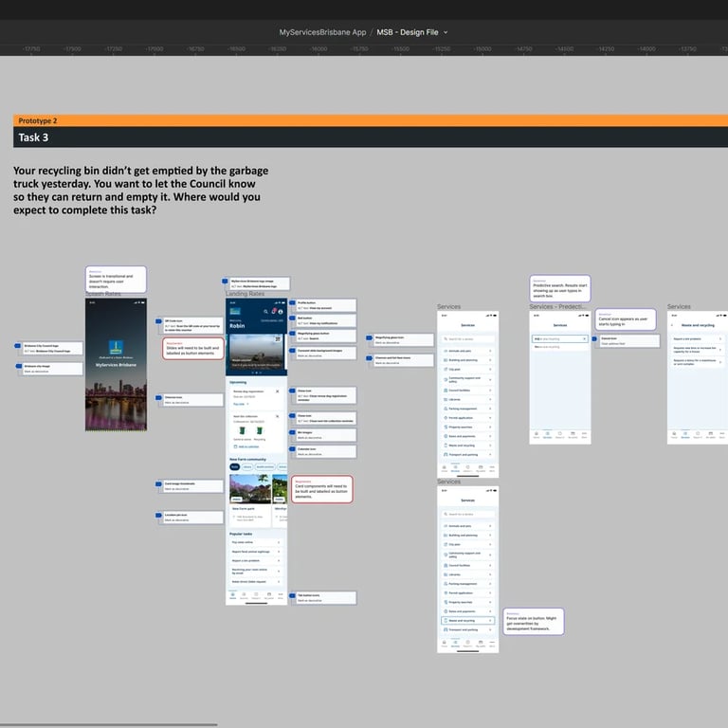Close the dog registration reminder card
This screenshot has width=728, height=728.
click(x=278, y=391)
